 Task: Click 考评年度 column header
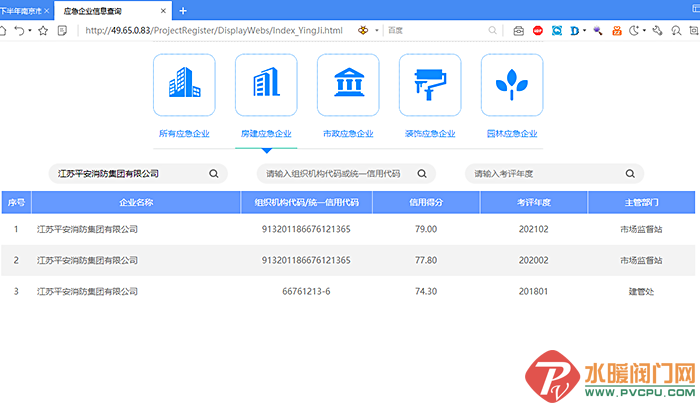pos(533,203)
